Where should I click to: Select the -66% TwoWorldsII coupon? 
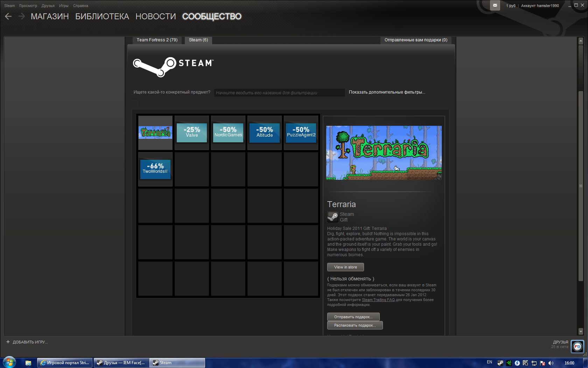click(x=155, y=169)
